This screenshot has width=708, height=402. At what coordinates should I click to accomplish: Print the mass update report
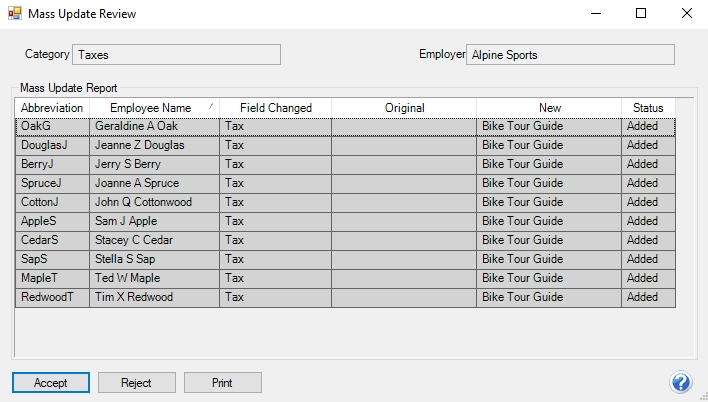(x=222, y=383)
